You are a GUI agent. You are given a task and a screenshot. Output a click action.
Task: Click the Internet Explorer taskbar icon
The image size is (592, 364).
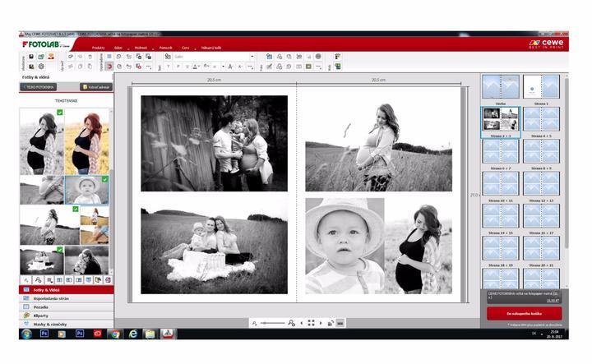132,334
